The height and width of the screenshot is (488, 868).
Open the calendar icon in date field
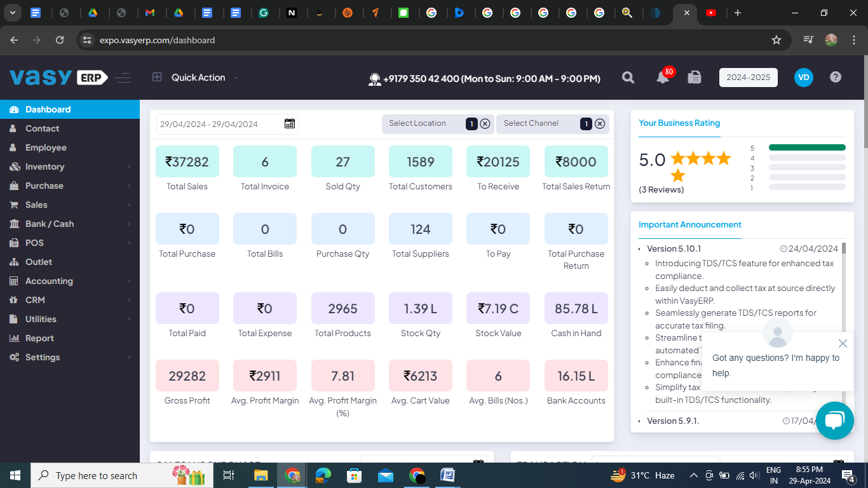[x=290, y=124]
